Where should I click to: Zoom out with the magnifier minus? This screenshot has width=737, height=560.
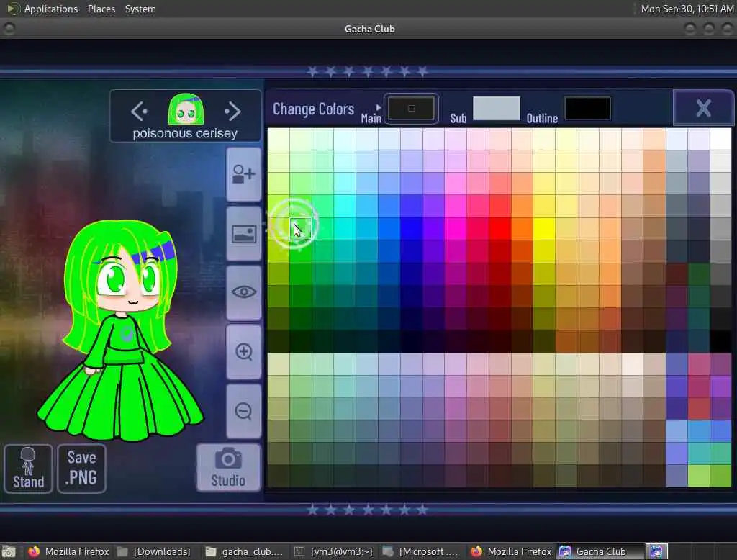click(x=243, y=411)
